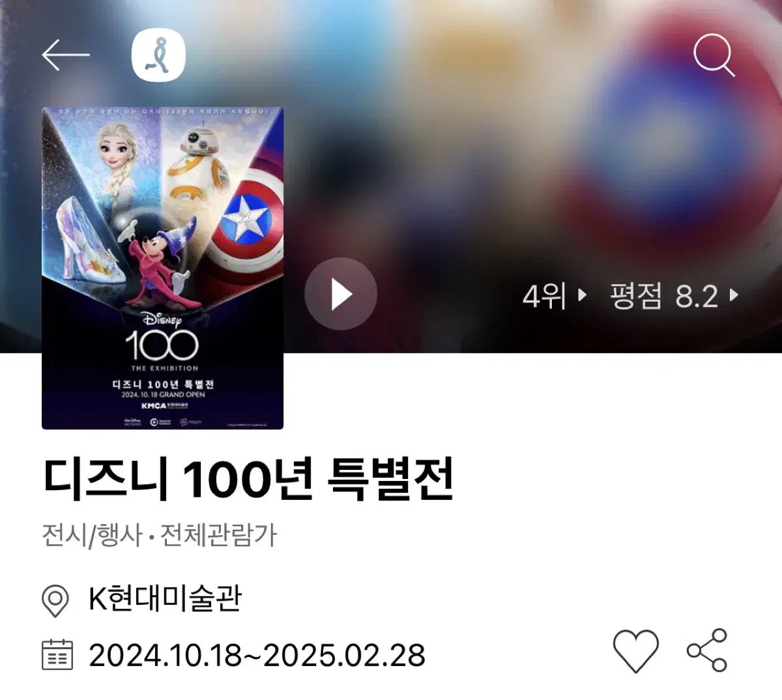
Task: Open search with the magnifier icon
Action: click(714, 55)
